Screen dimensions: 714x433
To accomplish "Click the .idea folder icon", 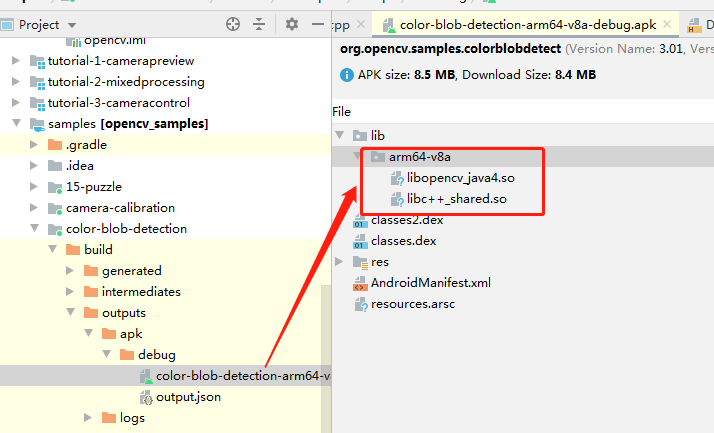I will [x=55, y=165].
